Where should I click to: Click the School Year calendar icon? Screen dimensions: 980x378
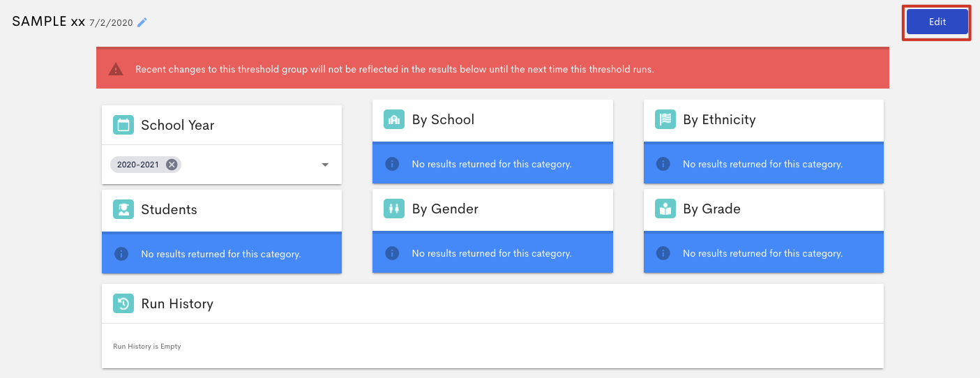tap(123, 126)
